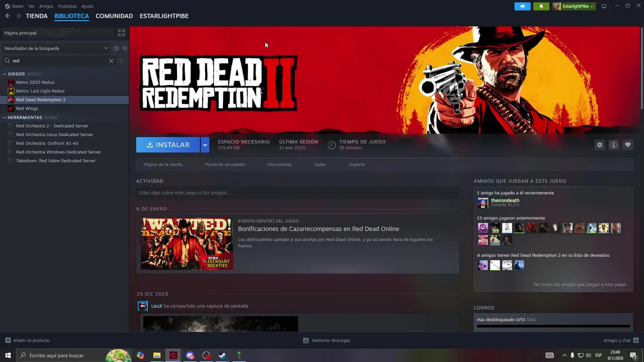Open Steam from the taskbar

[222, 355]
